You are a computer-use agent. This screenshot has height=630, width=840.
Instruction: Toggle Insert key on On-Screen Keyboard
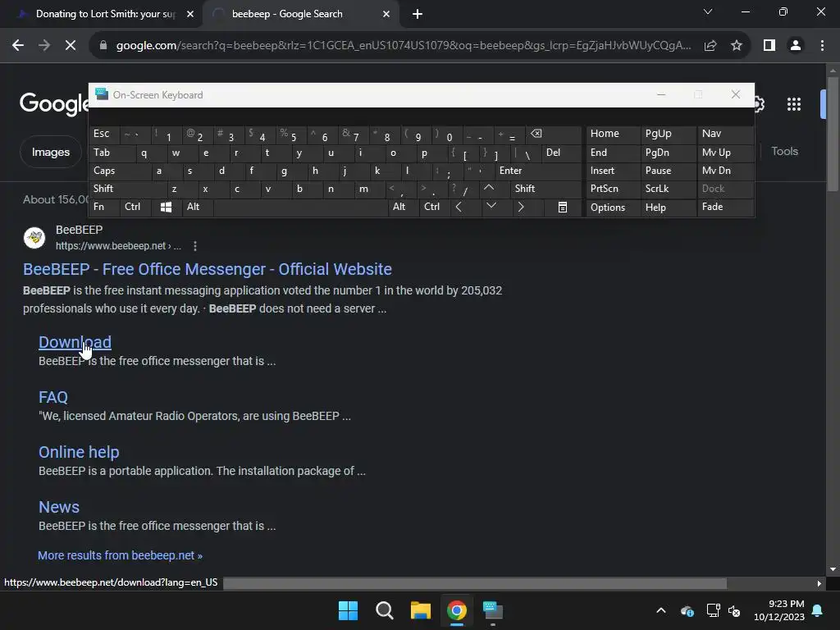coord(613,171)
